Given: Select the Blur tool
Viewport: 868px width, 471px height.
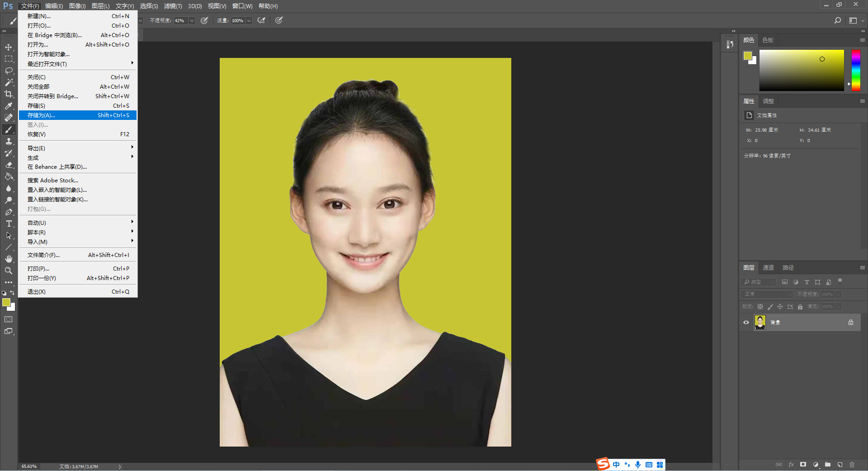Looking at the screenshot, I should tap(9, 188).
